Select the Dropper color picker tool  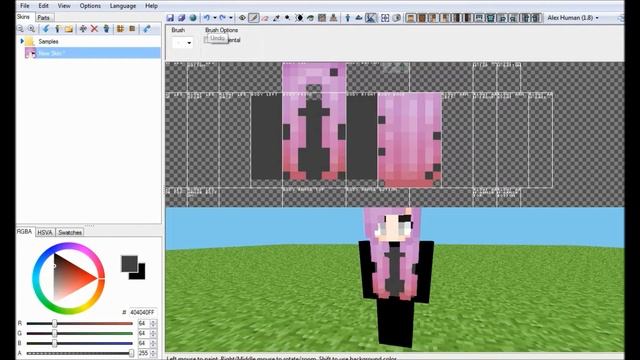(x=276, y=18)
